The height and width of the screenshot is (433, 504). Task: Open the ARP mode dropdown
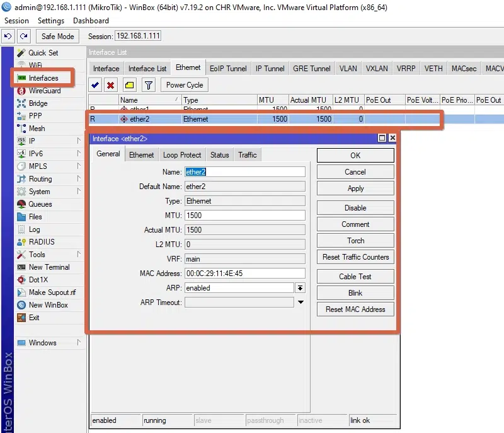point(301,288)
